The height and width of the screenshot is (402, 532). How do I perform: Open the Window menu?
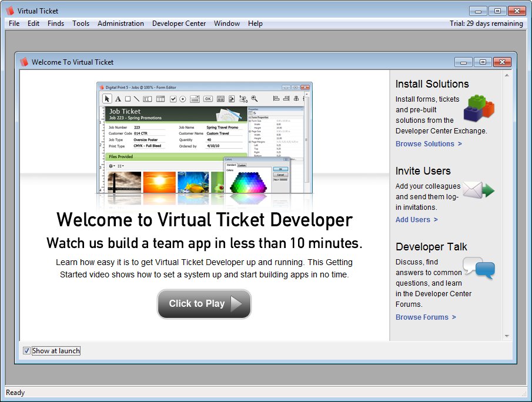[227, 24]
